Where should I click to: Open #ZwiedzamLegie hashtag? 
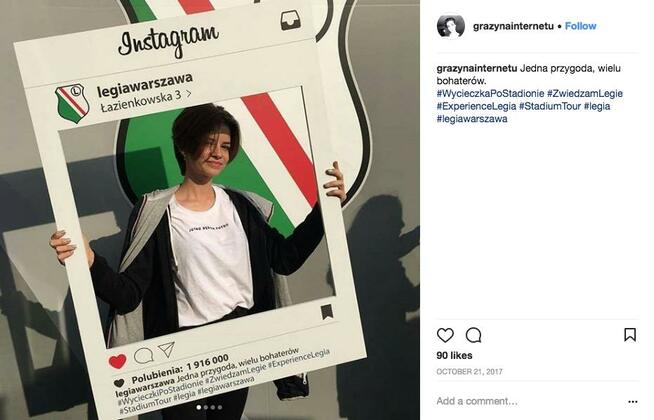585,93
